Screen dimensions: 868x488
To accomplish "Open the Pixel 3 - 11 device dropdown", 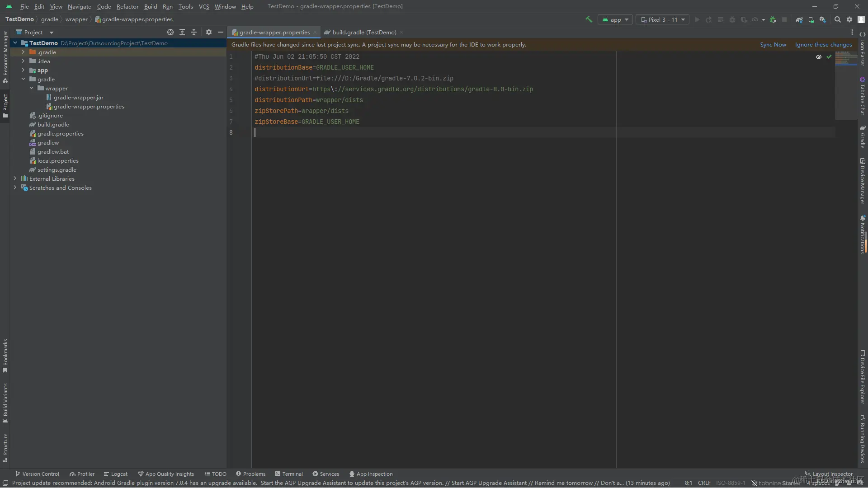I will coord(662,19).
